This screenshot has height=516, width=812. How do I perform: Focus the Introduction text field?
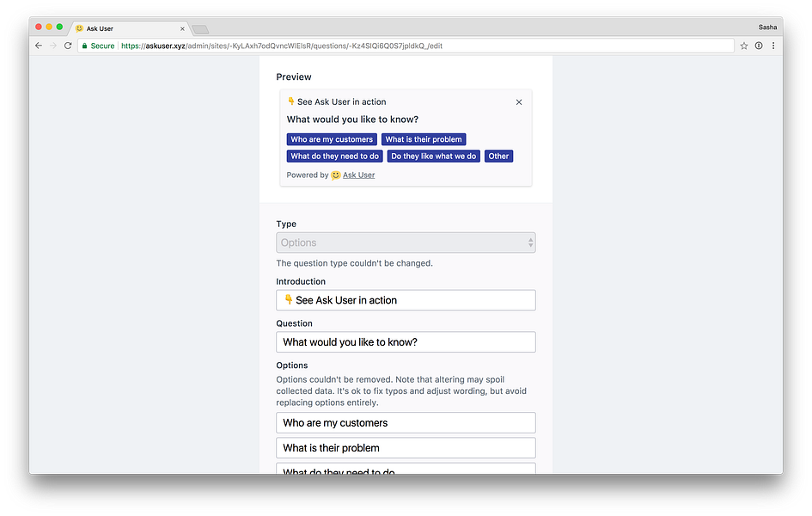(406, 300)
